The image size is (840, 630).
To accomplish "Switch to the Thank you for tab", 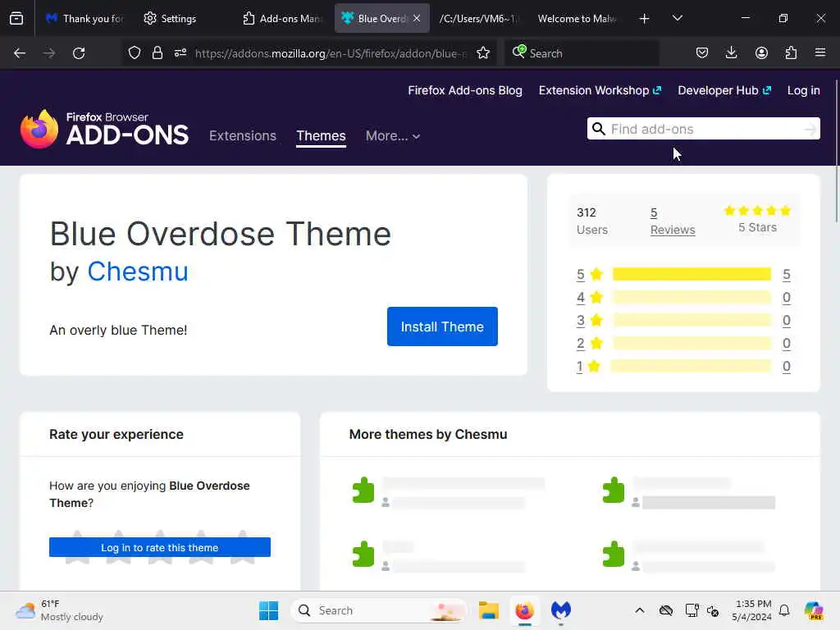I will (x=84, y=18).
